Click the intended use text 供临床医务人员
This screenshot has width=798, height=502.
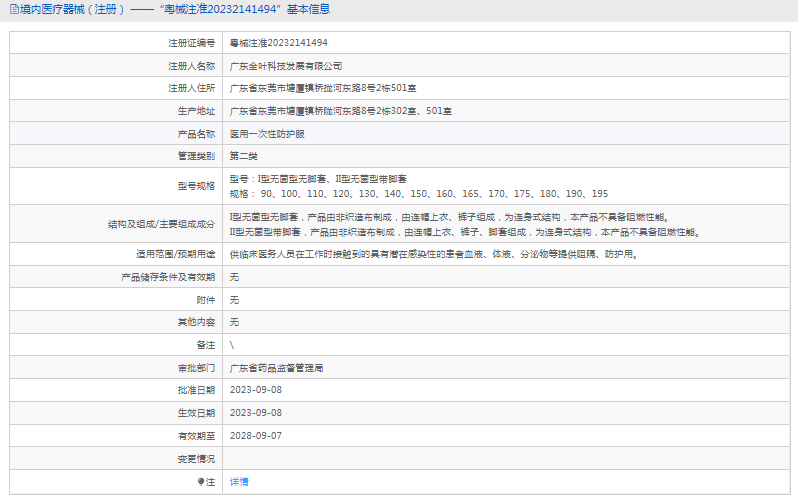click(434, 254)
